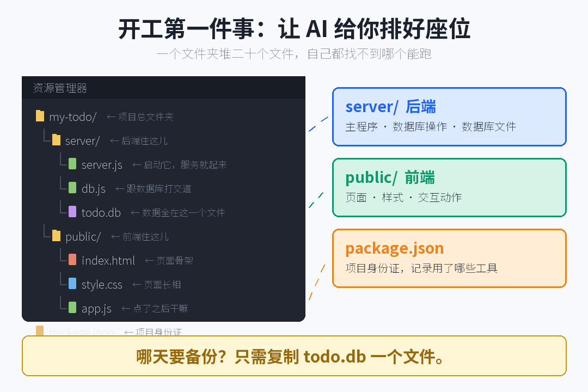This screenshot has height=392, width=588.
Task: Click the comment ← 页面长相
Action: (x=157, y=285)
